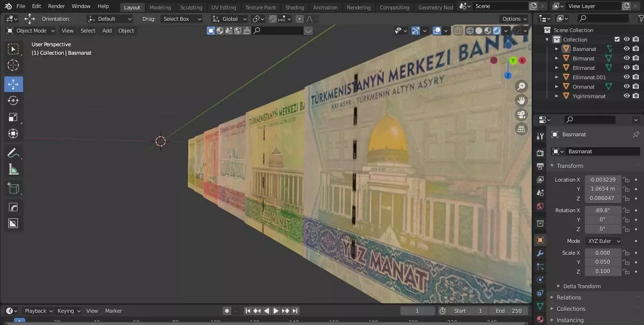Toggle X-ray display in viewport header
Screen dimensions: 644x325
click(458, 31)
